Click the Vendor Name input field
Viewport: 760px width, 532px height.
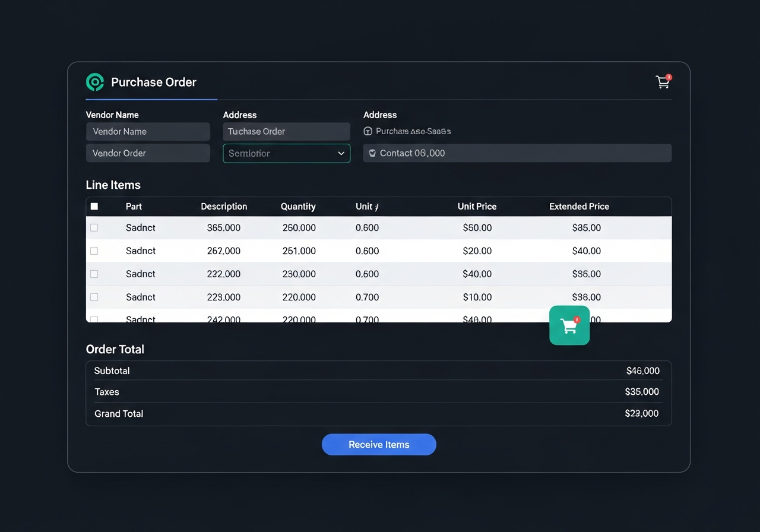(148, 131)
